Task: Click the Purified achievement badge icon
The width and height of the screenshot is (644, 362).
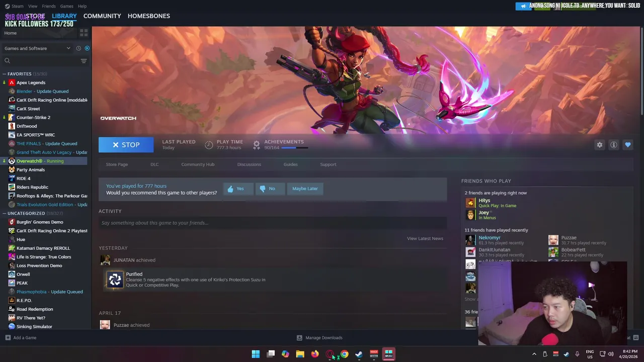Action: [x=115, y=280]
